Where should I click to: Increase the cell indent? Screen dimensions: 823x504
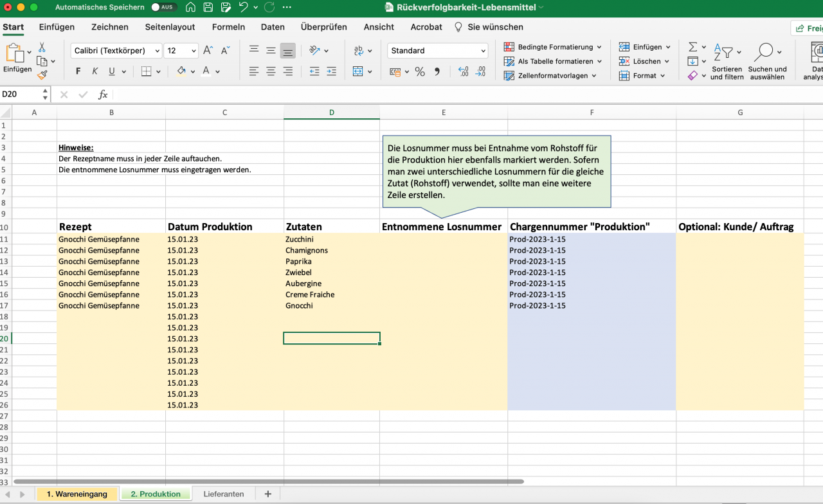(x=331, y=71)
